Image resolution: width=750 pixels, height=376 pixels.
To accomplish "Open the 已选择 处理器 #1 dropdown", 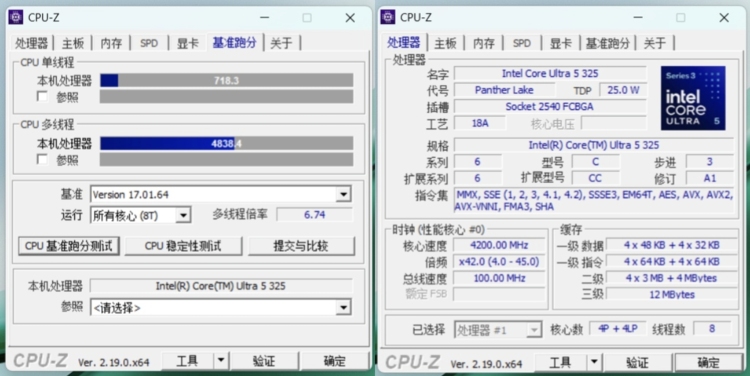I will coord(534,330).
